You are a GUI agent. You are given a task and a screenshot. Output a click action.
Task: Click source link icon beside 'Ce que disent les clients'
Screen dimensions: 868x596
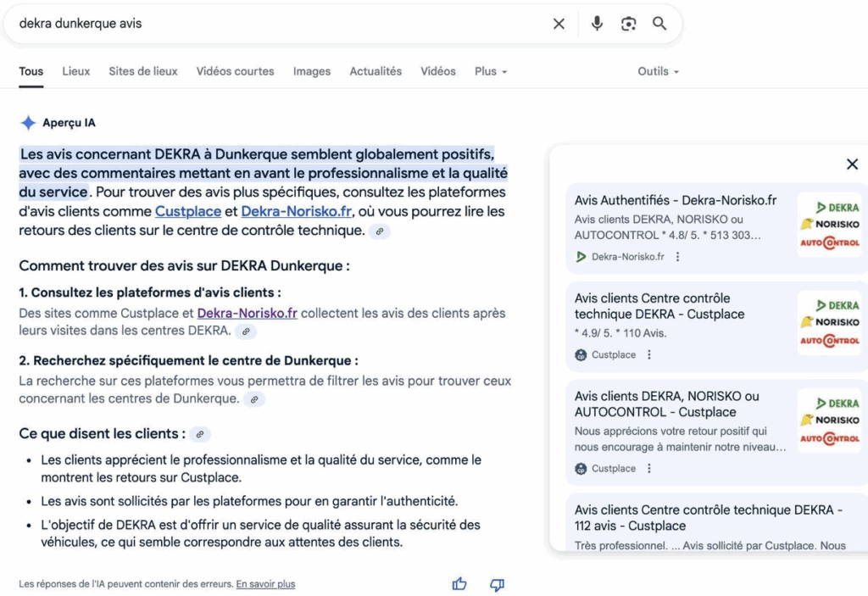coord(200,434)
